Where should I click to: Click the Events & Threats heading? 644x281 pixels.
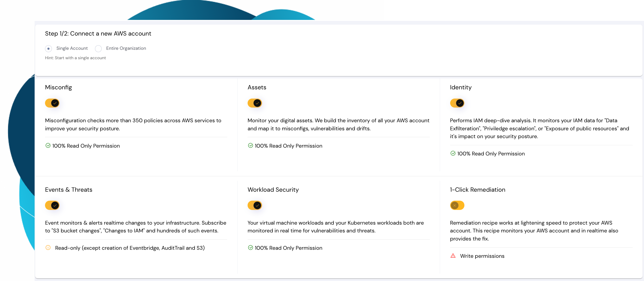pyautogui.click(x=68, y=190)
